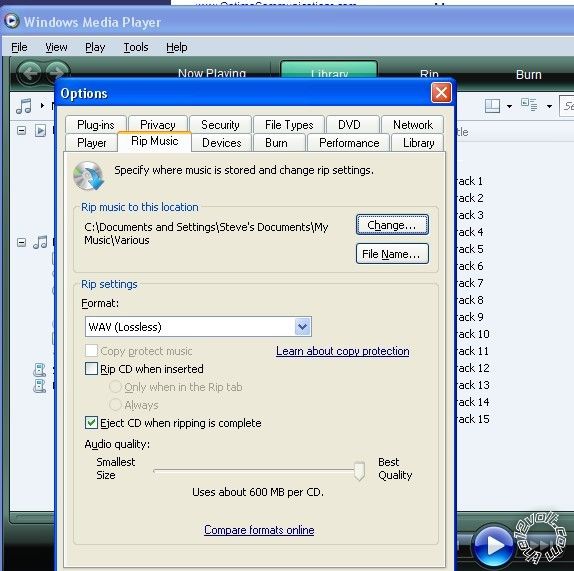The image size is (574, 571).
Task: Switch to the Privacy tab
Action: point(158,125)
